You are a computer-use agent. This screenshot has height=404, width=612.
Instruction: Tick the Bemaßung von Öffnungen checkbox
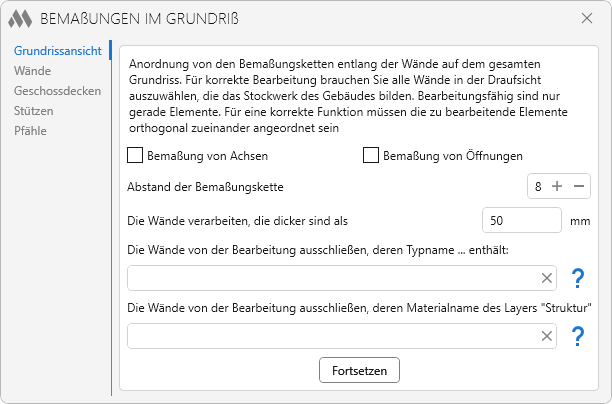pyautogui.click(x=371, y=155)
